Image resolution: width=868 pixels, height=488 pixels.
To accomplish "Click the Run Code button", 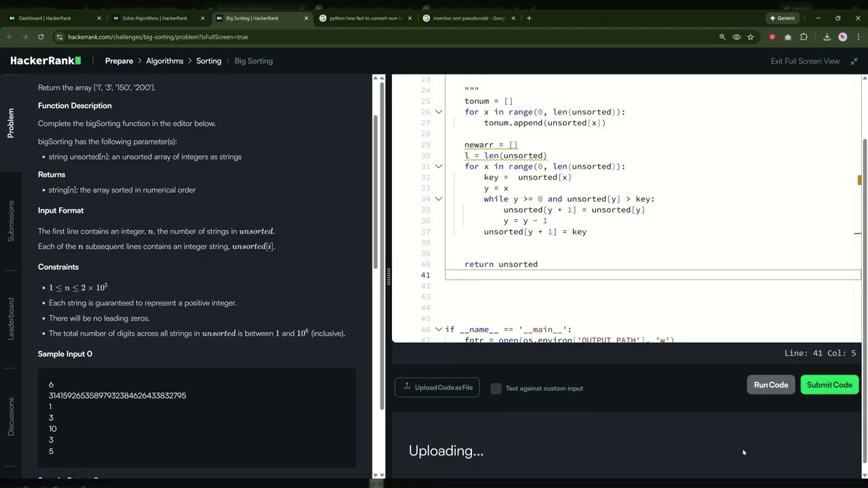I will click(x=771, y=385).
